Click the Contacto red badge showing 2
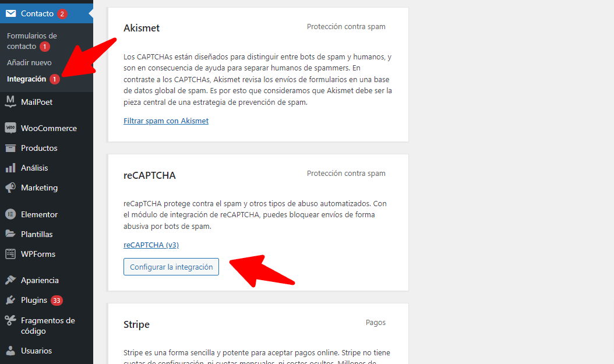 [x=62, y=14]
